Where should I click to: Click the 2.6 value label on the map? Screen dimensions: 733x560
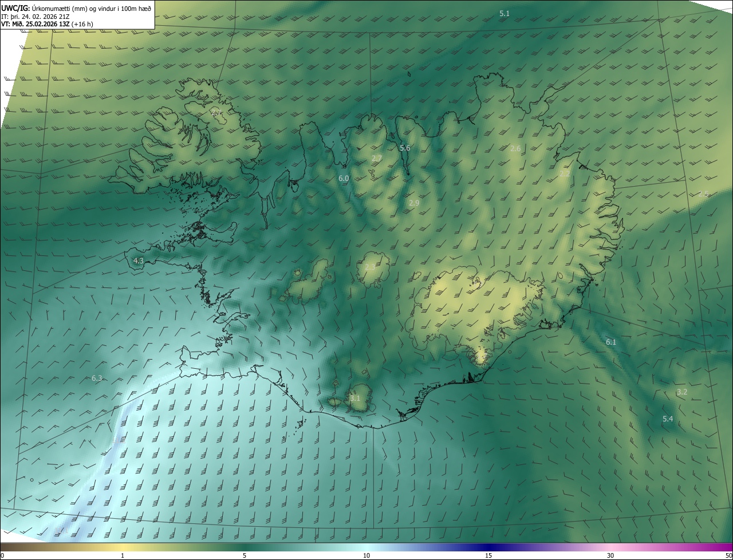515,148
